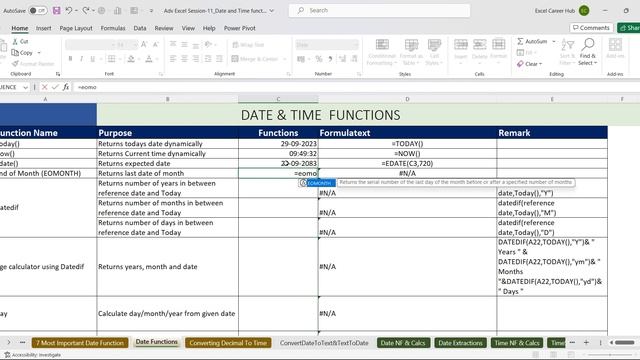Click the Search box in title bar

point(379,11)
